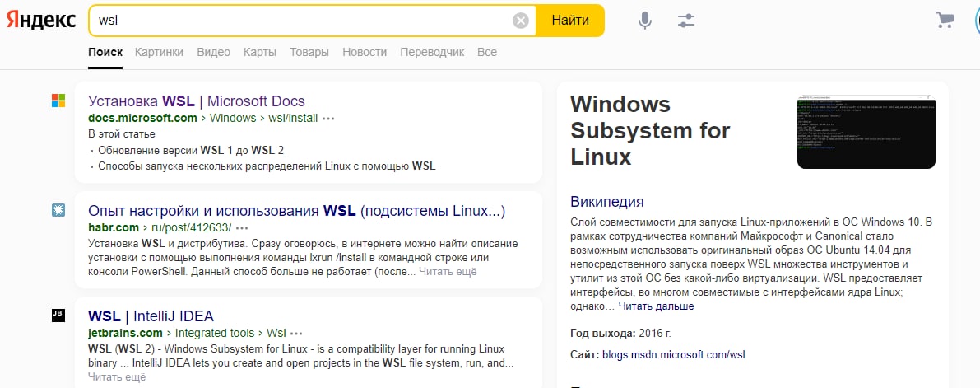Screen dimensions: 980x388
Task: Click the Wsl breadcrumb under the jetbrains.com result
Action: [276, 334]
